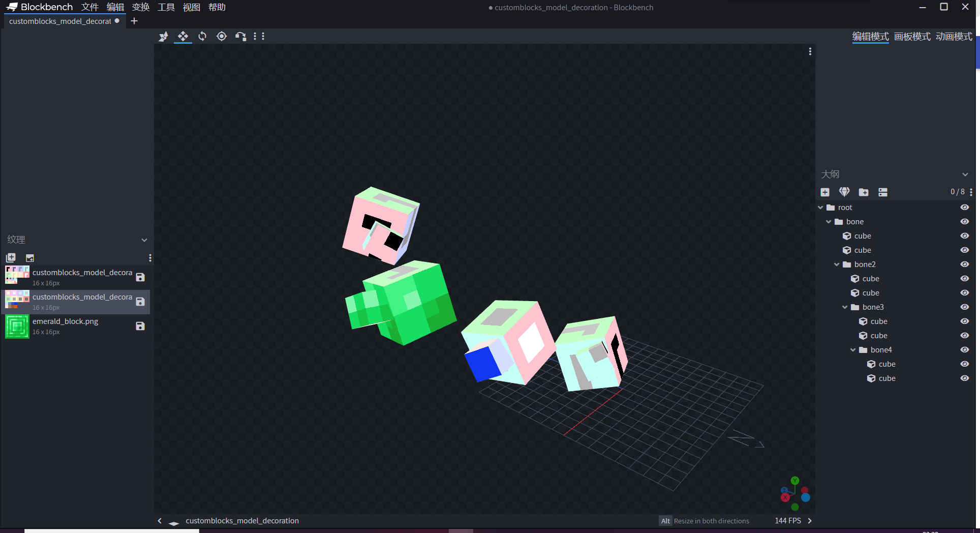
Task: Select the Move tool
Action: tap(183, 36)
